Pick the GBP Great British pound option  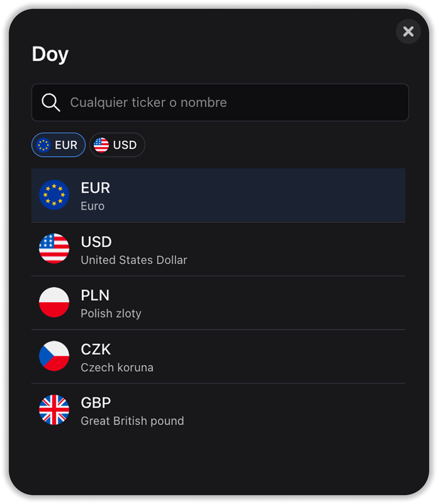[218, 410]
